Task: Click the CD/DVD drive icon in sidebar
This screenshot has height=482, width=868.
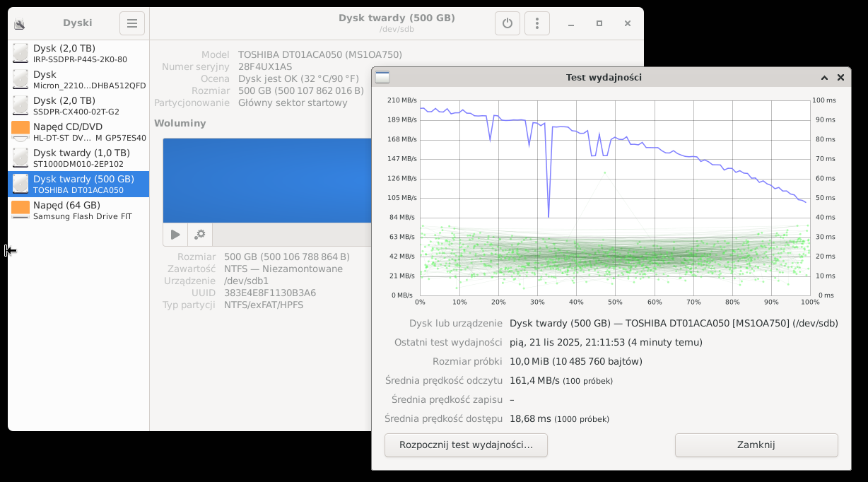Action: click(20, 132)
